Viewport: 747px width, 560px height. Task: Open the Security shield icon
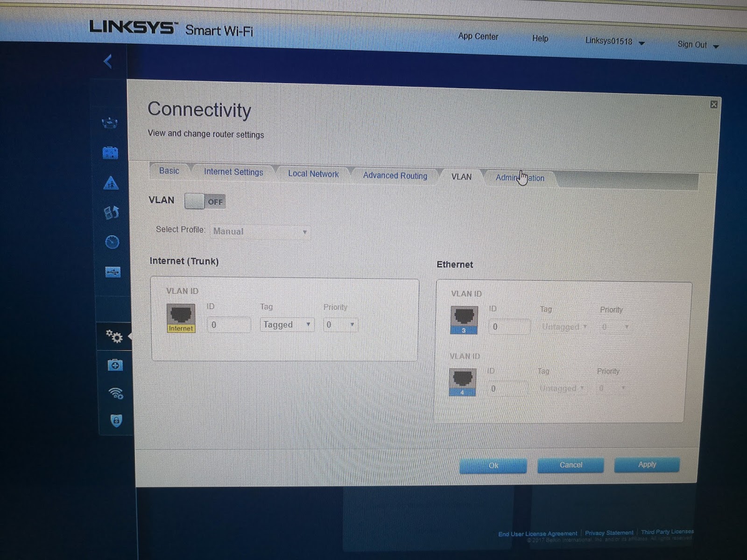[x=116, y=420]
